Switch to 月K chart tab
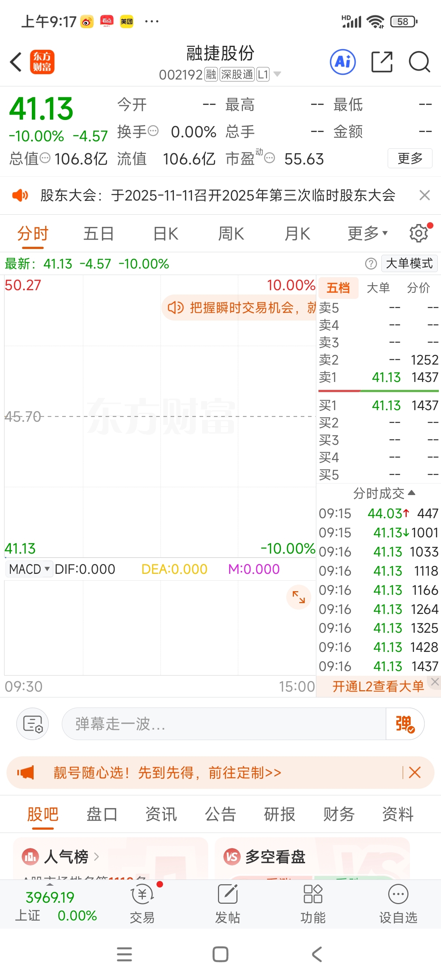 [x=297, y=233]
